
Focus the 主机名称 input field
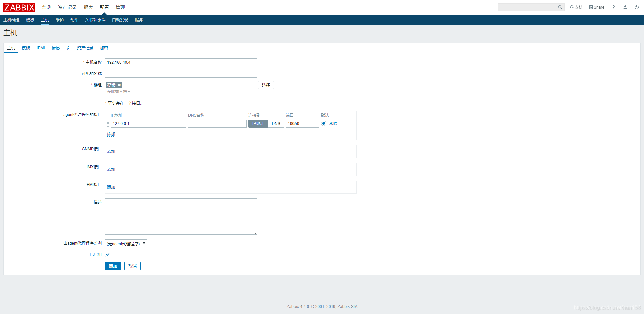[181, 62]
